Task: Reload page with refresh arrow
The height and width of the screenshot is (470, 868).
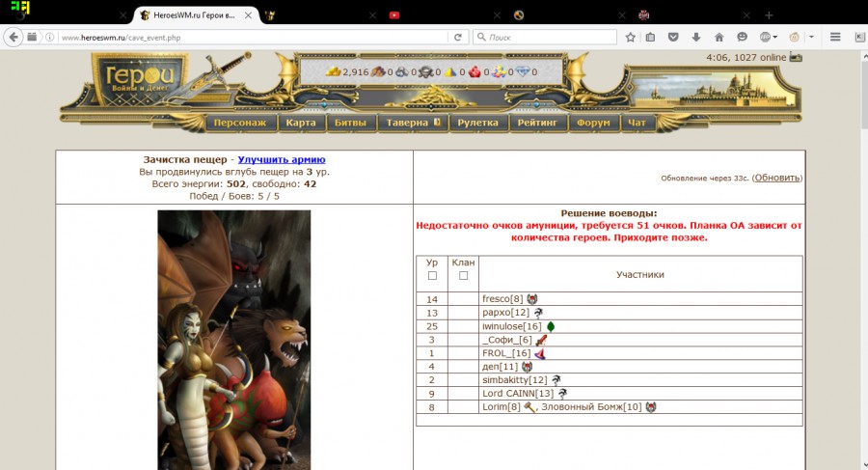Action: 458,37
